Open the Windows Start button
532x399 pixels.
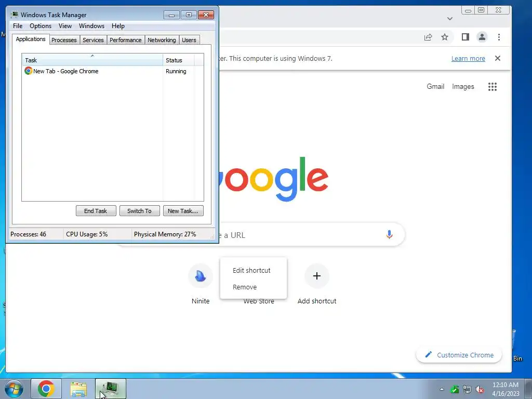click(14, 389)
